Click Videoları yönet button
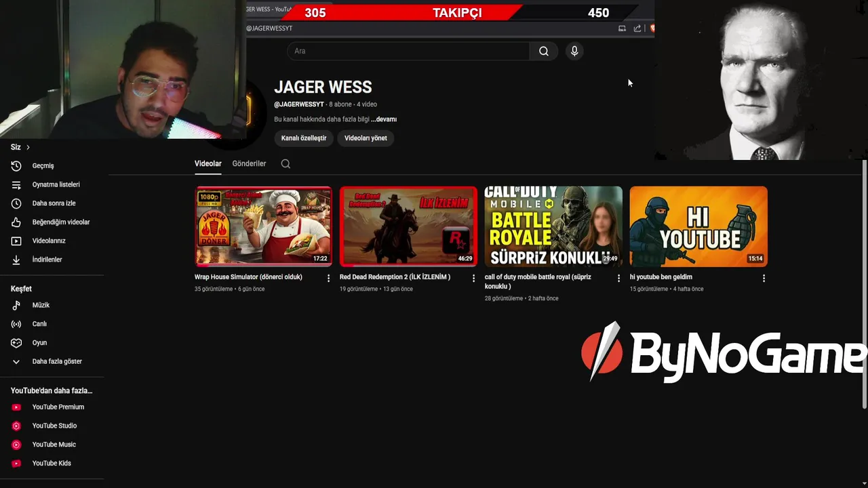Image resolution: width=868 pixels, height=488 pixels. pyautogui.click(x=366, y=138)
